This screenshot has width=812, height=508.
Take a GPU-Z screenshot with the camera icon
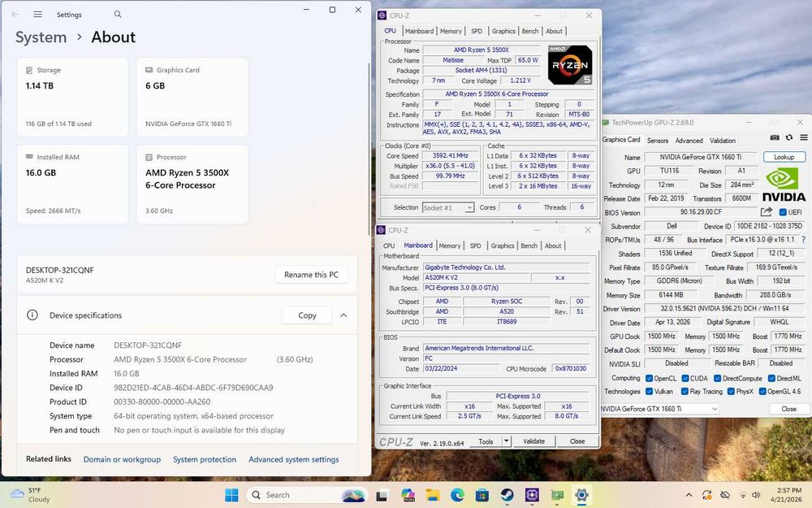coord(775,137)
